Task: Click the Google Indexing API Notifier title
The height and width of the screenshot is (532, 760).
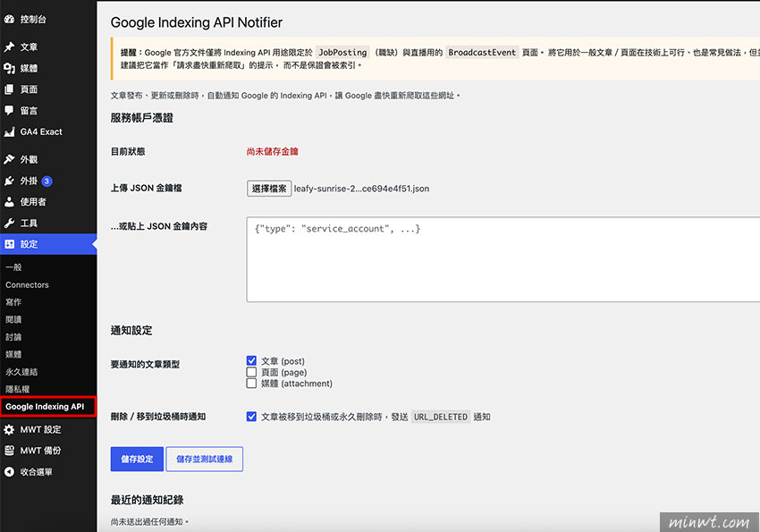Action: (197, 22)
